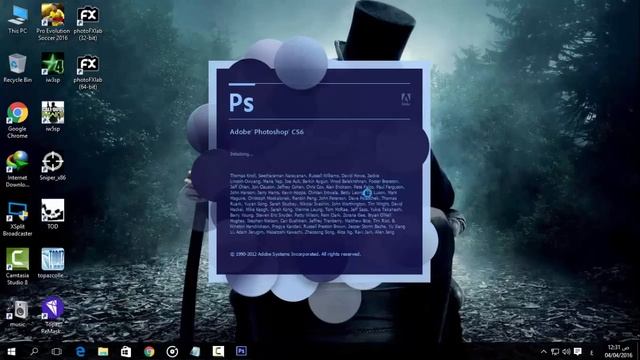The height and width of the screenshot is (360, 640).
Task: Open This PC desktop icon
Action: [18, 20]
